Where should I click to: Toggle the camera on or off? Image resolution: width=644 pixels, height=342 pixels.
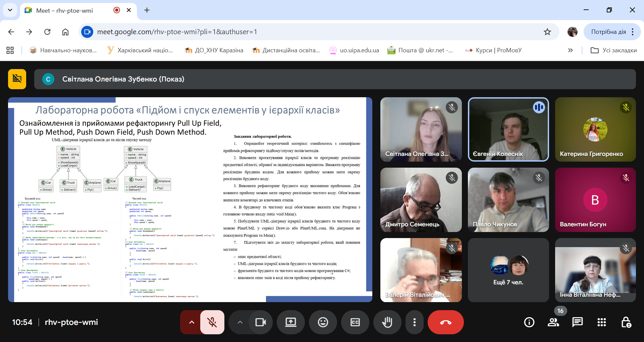pos(260,323)
